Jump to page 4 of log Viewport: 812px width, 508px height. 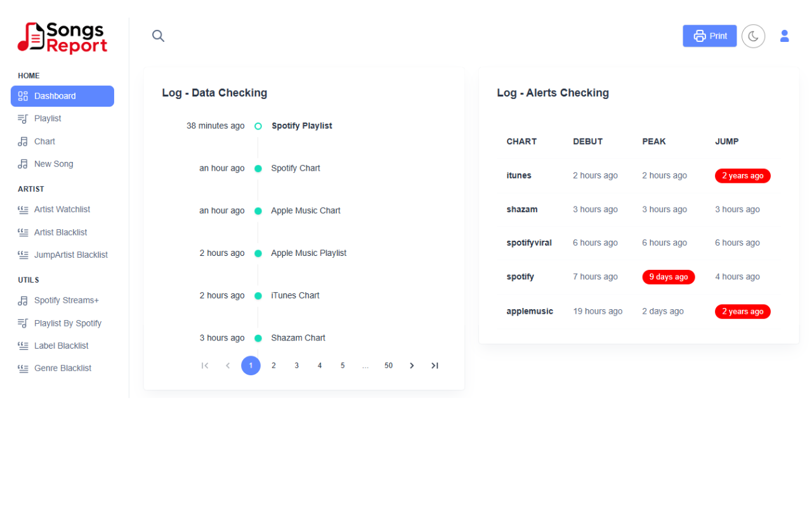click(320, 366)
